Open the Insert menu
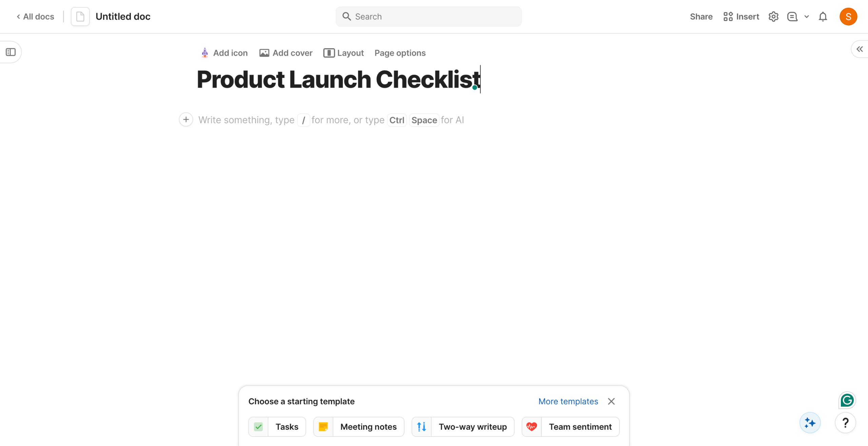The width and height of the screenshot is (868, 446). (x=741, y=17)
